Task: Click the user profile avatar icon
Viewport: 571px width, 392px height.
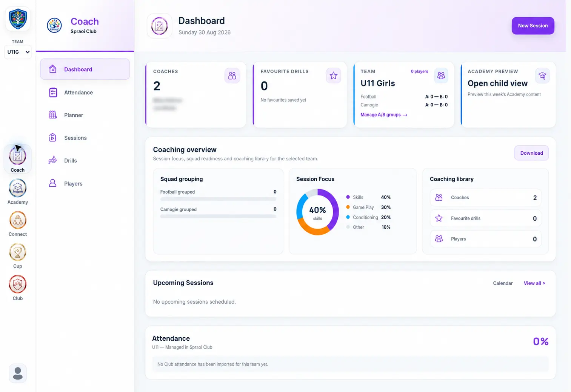Action: tap(17, 373)
